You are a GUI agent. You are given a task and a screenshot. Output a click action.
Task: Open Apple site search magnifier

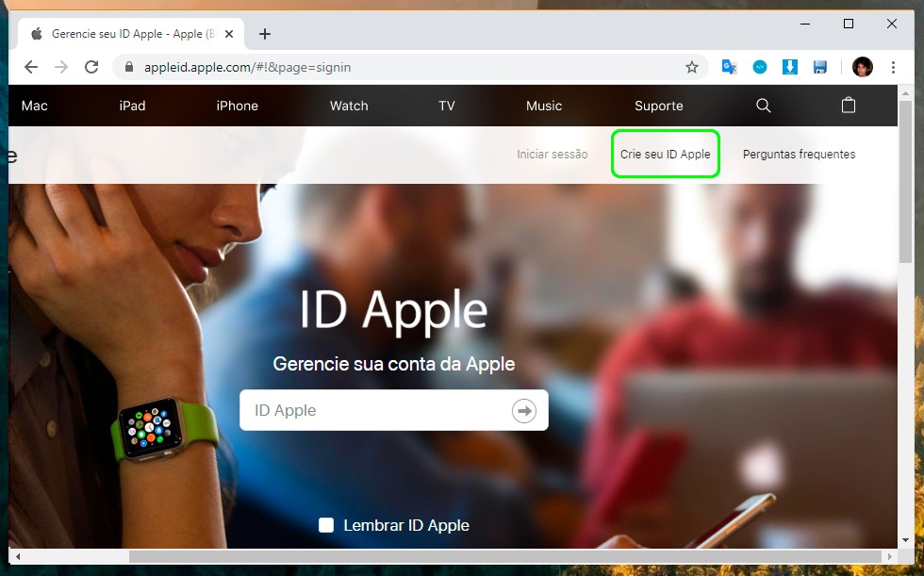(763, 106)
